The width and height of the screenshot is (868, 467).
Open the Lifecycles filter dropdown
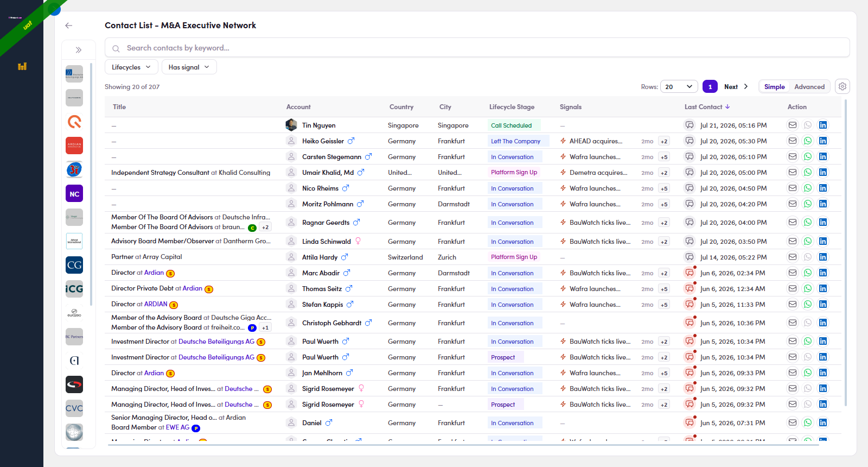pyautogui.click(x=131, y=67)
